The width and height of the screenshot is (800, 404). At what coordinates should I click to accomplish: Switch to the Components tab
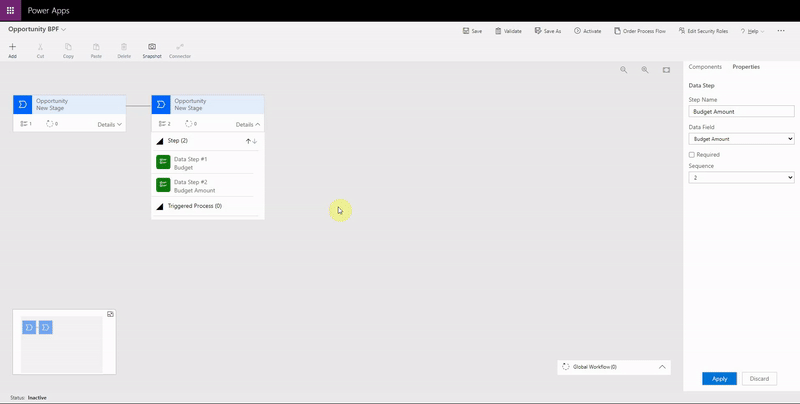pos(705,67)
